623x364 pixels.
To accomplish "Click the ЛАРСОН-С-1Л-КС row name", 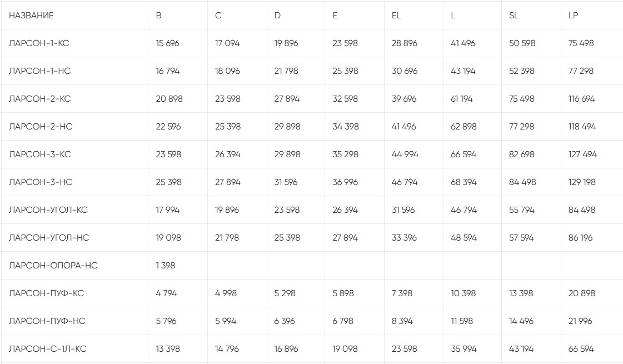I will coord(48,349).
